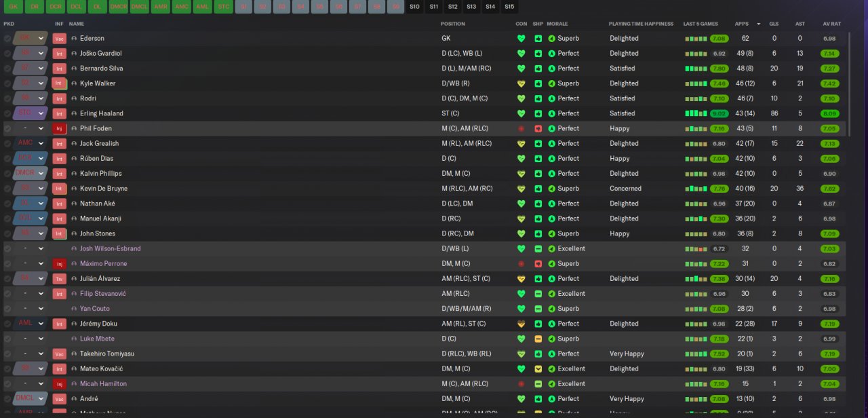Select the STC position slot at top
Viewport: 868px width, 418px height.
point(224,7)
